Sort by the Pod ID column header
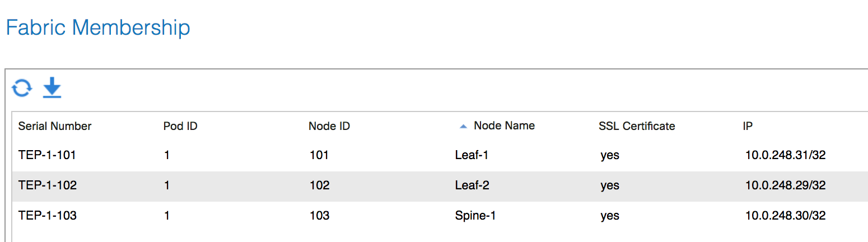 click(x=181, y=126)
